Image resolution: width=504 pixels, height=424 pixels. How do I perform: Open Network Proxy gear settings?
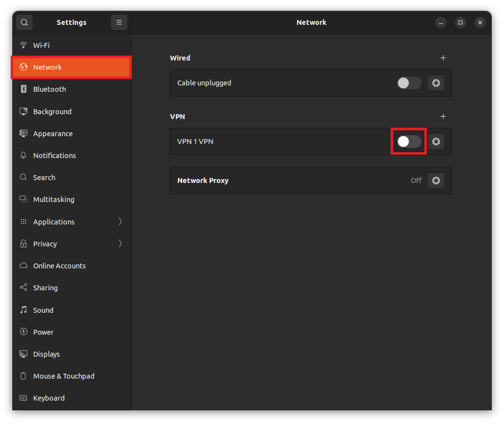point(436,181)
